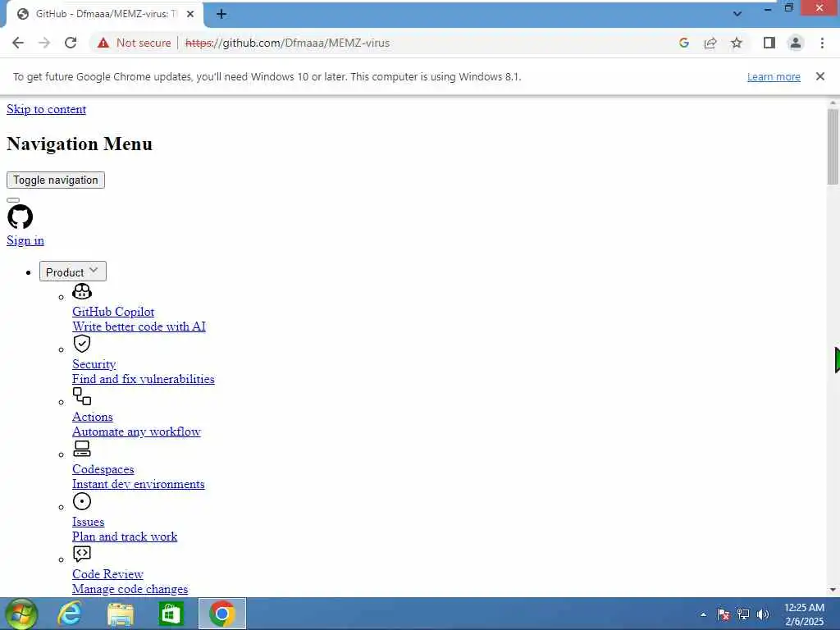Toggle the Chrome side panel icon

coord(769,43)
